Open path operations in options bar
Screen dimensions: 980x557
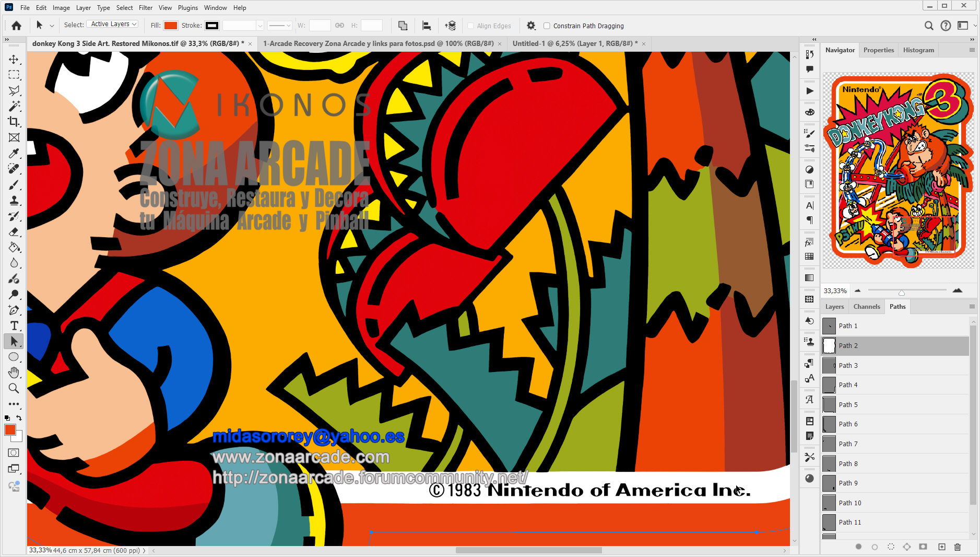click(x=403, y=26)
